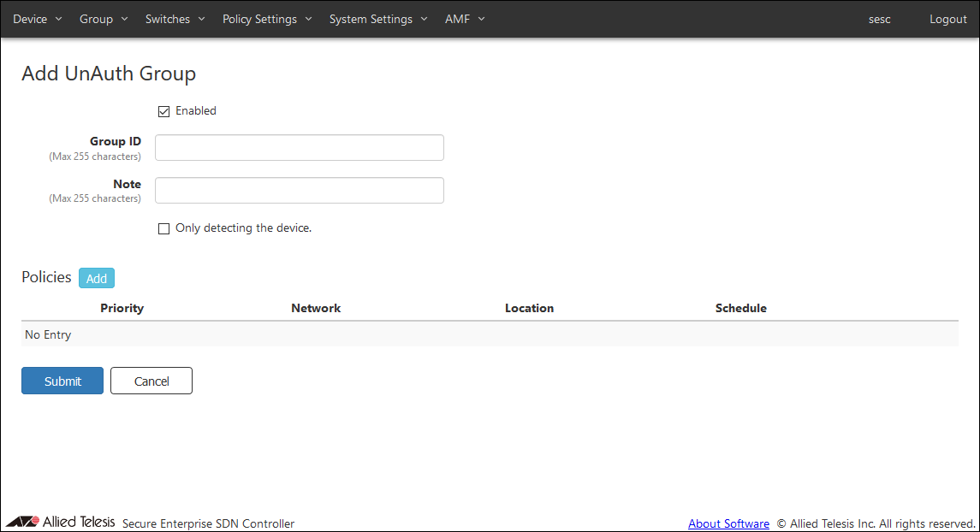Add a new policy entry
The width and height of the screenshot is (980, 532).
(96, 279)
